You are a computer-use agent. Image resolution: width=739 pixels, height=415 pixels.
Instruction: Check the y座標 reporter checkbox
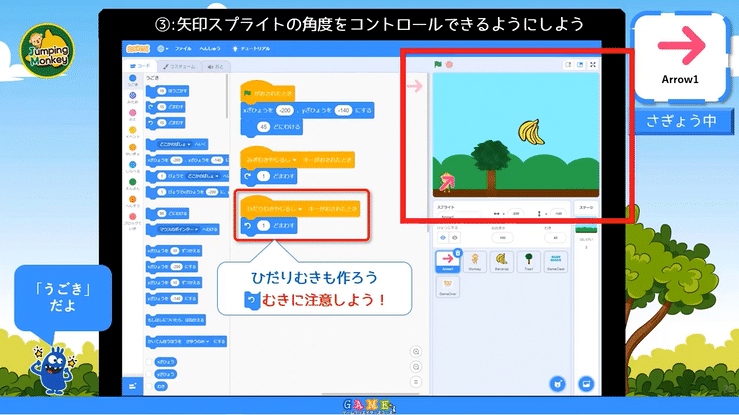(x=149, y=374)
